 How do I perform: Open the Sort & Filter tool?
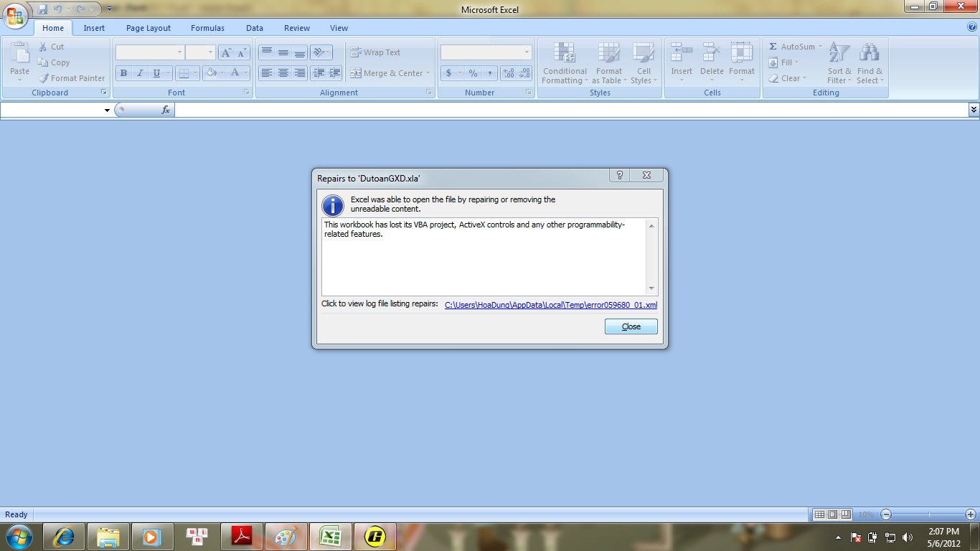pos(839,63)
